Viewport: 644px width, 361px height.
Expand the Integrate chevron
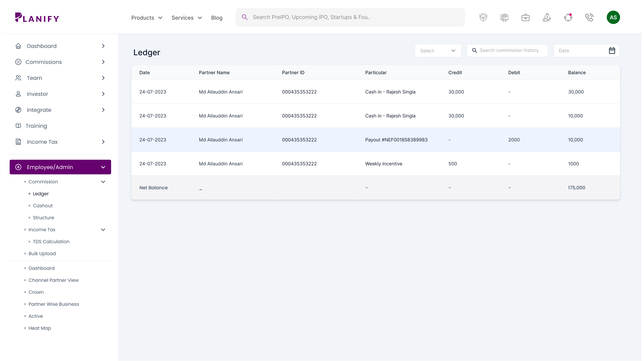pyautogui.click(x=103, y=110)
